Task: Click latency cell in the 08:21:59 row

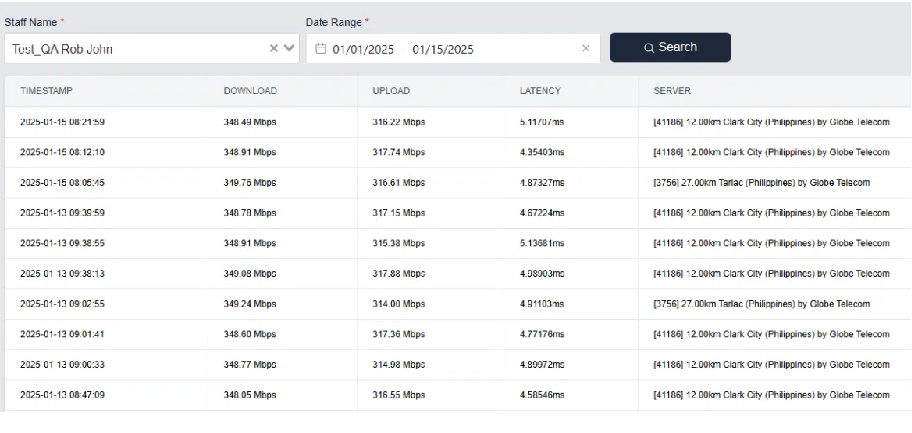Action: pyautogui.click(x=542, y=122)
